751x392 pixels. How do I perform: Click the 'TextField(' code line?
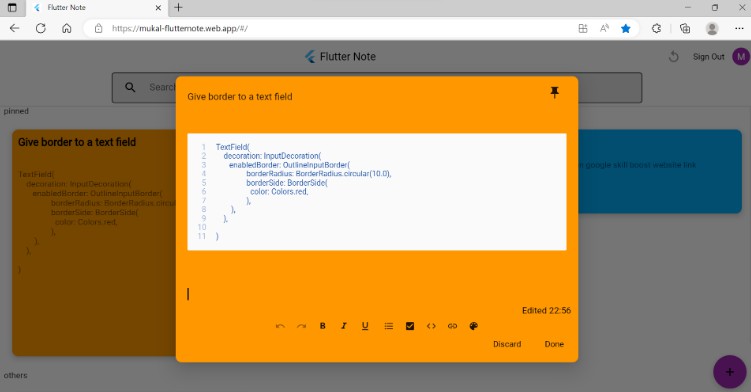tap(232, 147)
